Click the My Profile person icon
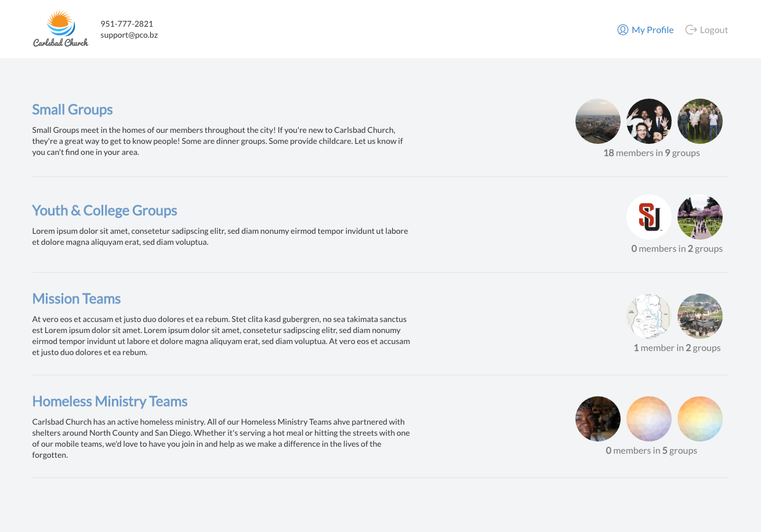This screenshot has height=532, width=761. coord(622,29)
